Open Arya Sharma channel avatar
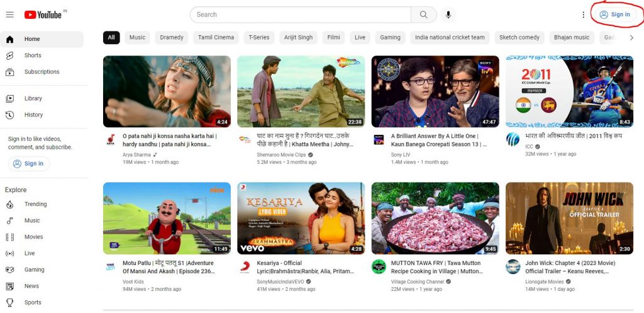The image size is (644, 313). pyautogui.click(x=111, y=140)
